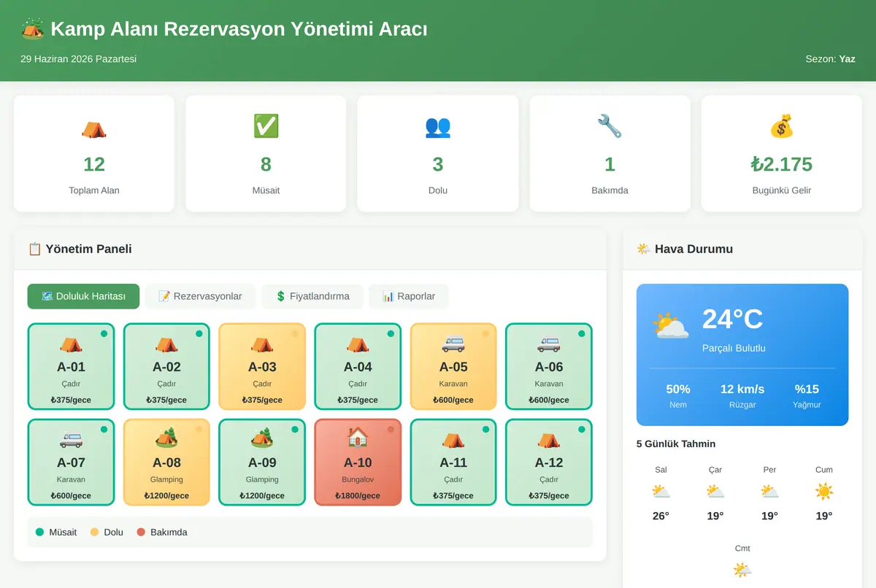The image size is (876, 588).
Task: Select the A-09 site label
Action: point(262,463)
